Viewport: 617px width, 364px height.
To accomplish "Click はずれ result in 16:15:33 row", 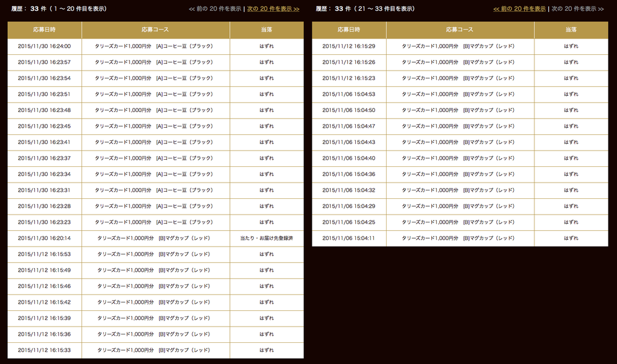I will tap(267, 350).
